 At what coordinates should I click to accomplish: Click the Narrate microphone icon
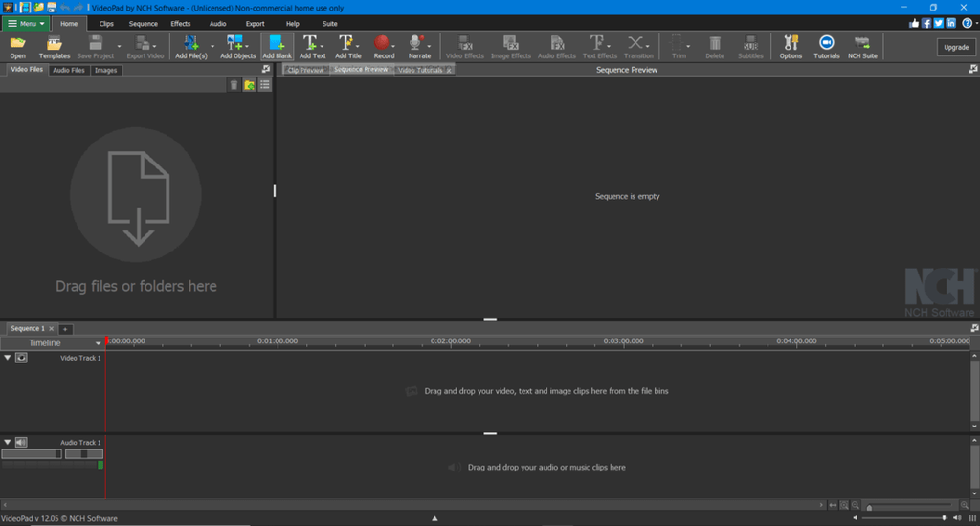coord(415,43)
